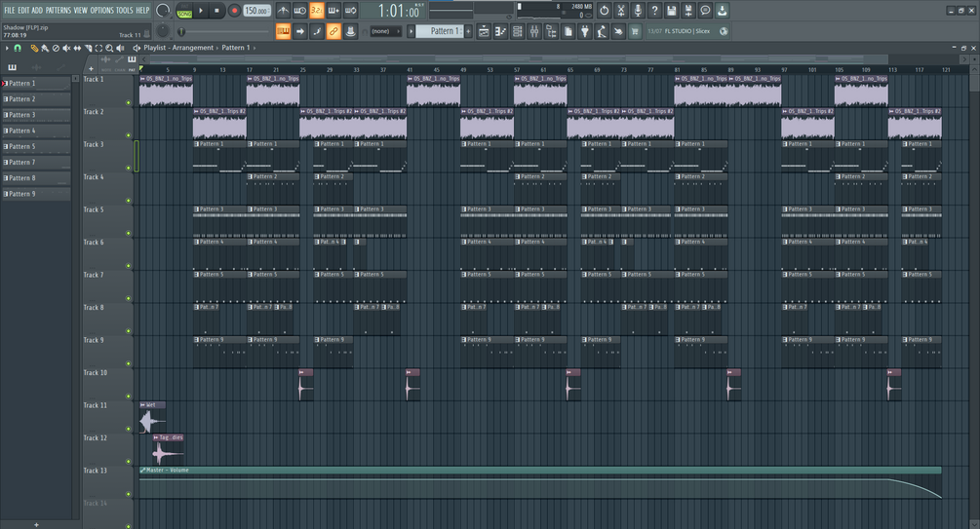Select the Mute tool in playlist toolbar

[x=66, y=48]
